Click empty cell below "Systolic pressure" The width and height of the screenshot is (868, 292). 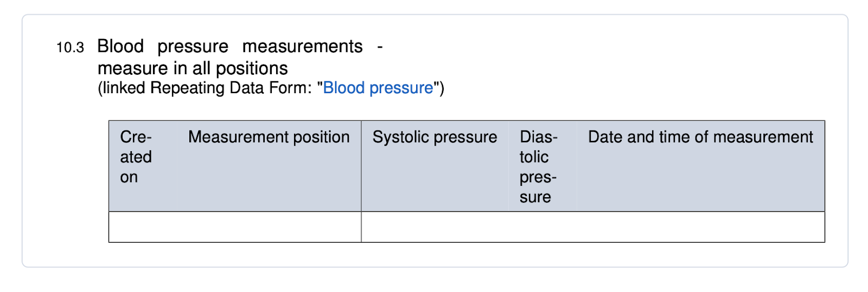click(x=435, y=227)
